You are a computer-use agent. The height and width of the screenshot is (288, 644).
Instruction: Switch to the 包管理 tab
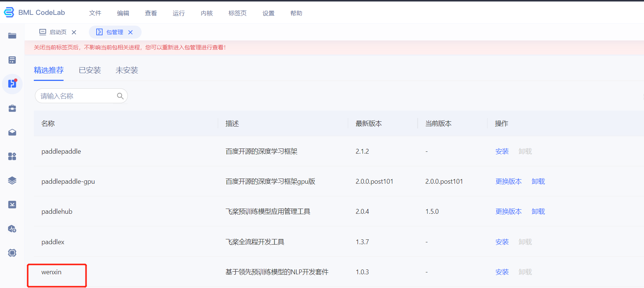[x=115, y=32]
